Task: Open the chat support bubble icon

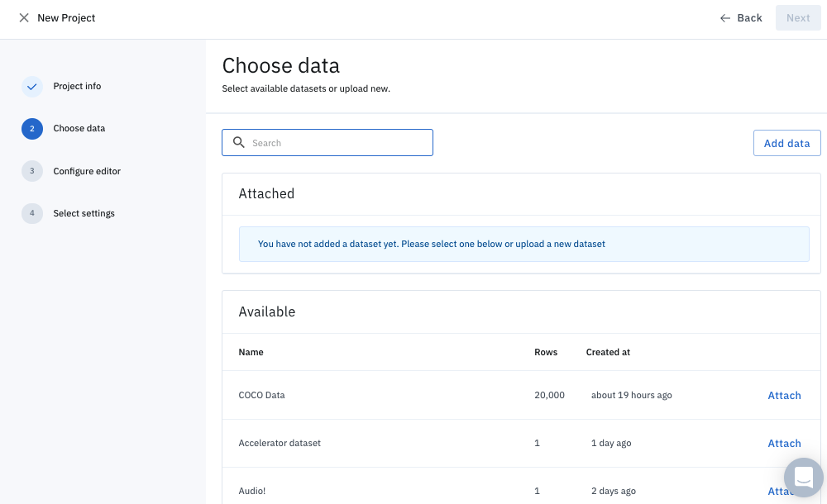Action: [803, 478]
